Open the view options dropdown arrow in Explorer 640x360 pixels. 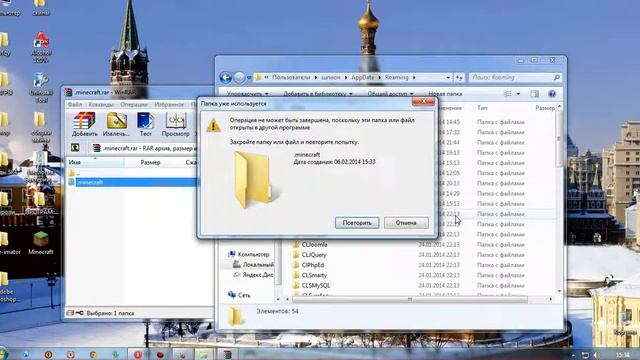(518, 94)
